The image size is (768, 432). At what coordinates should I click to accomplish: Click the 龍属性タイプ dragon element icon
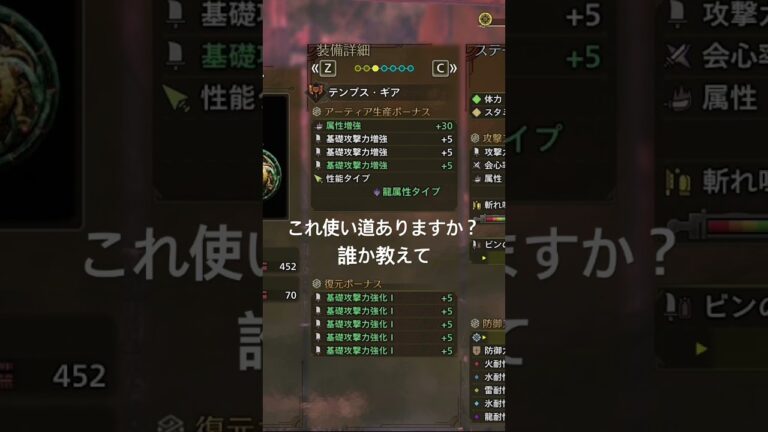pyautogui.click(x=376, y=192)
